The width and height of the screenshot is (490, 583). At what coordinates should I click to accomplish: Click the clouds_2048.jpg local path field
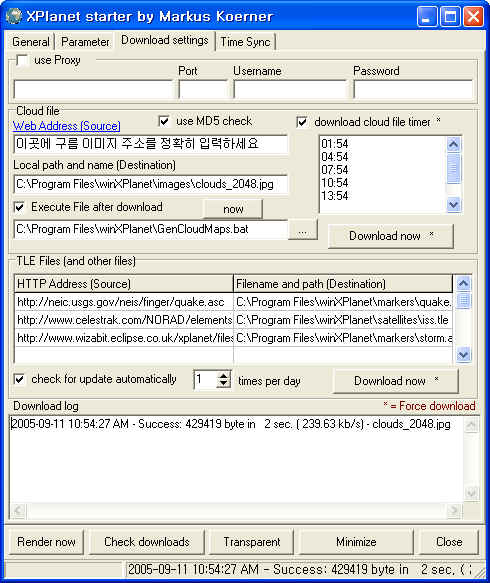151,184
